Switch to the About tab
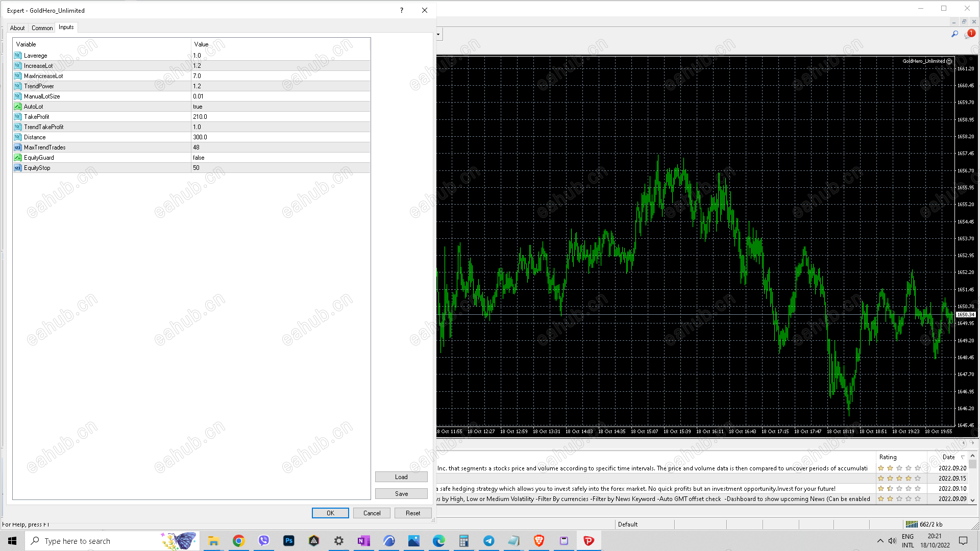This screenshot has height=551, width=980. (x=17, y=28)
